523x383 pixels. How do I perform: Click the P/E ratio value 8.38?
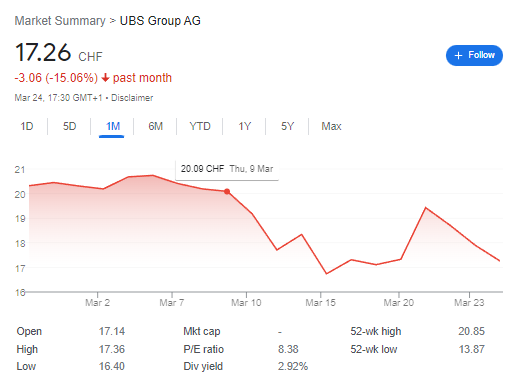(x=288, y=349)
